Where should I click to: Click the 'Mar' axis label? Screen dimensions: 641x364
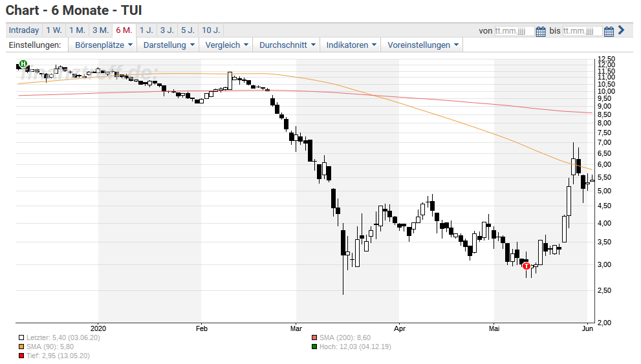[x=296, y=328]
